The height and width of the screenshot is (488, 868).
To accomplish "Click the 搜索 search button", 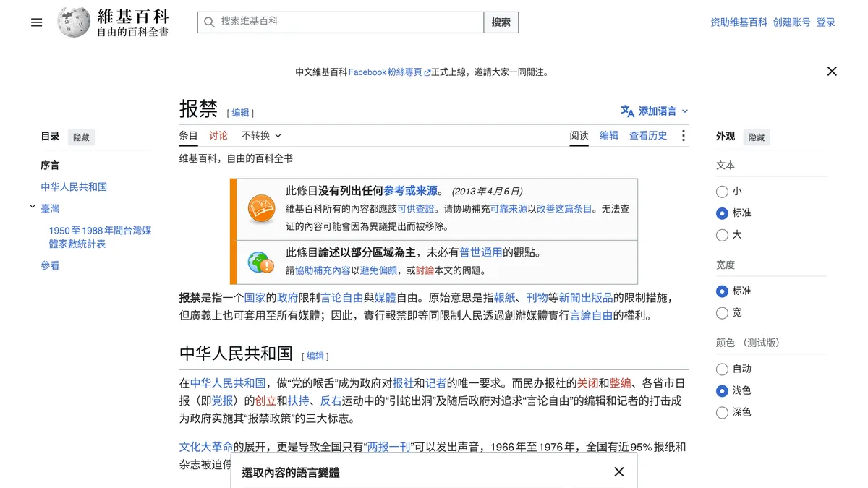I will point(501,22).
